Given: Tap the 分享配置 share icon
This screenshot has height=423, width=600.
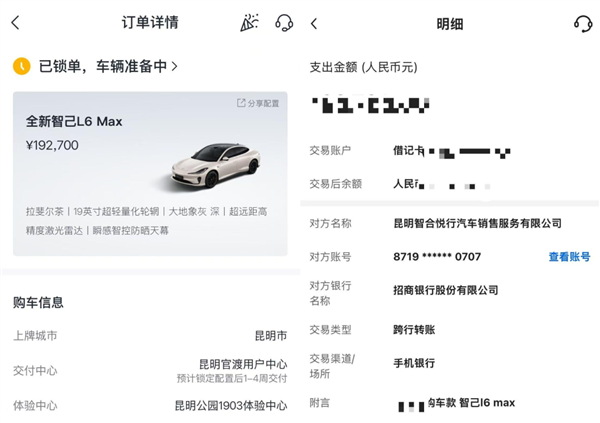Looking at the screenshot, I should pos(241,103).
